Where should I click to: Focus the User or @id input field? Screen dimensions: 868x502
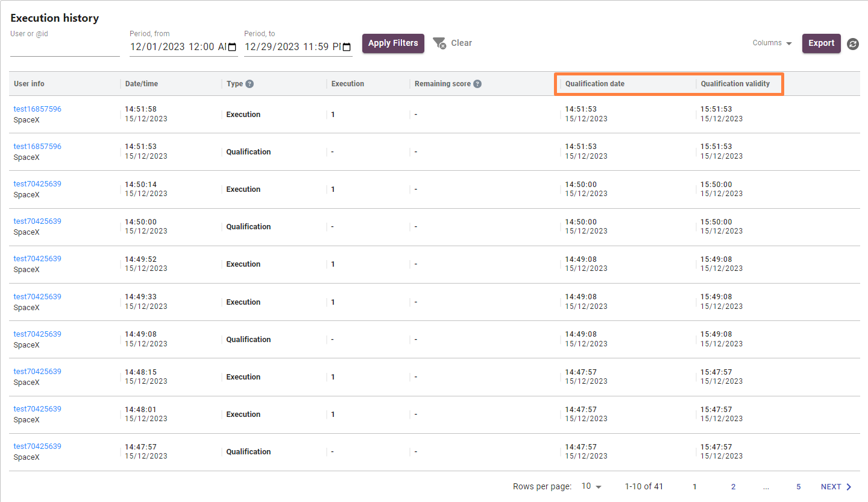[64, 48]
